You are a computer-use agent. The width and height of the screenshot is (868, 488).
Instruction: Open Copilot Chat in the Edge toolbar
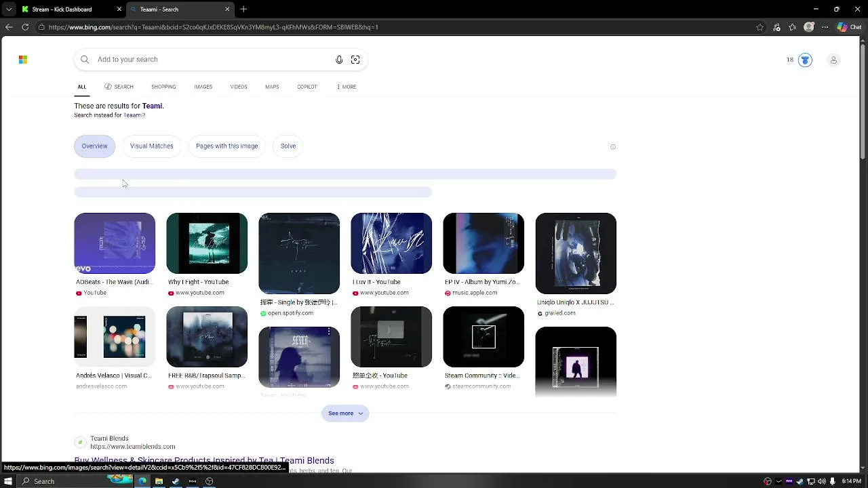pos(849,27)
